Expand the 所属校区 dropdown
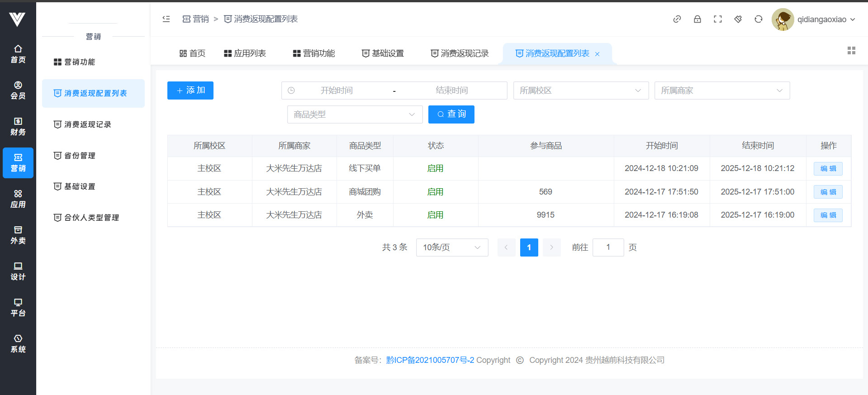Viewport: 868px width, 395px height. (x=580, y=90)
